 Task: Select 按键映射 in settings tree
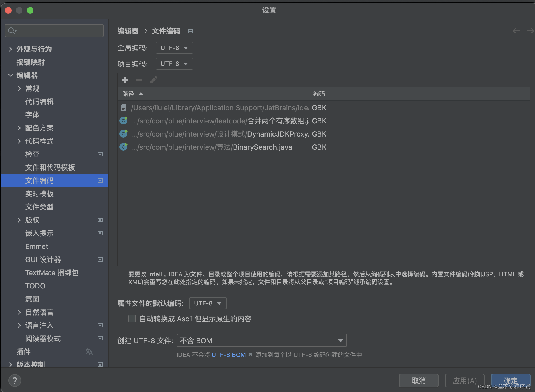point(30,62)
